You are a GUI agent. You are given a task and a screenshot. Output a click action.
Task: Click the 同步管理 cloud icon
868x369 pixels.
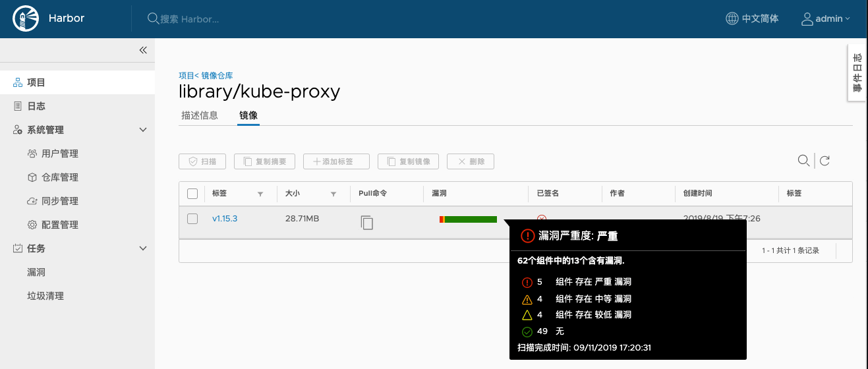tap(32, 201)
